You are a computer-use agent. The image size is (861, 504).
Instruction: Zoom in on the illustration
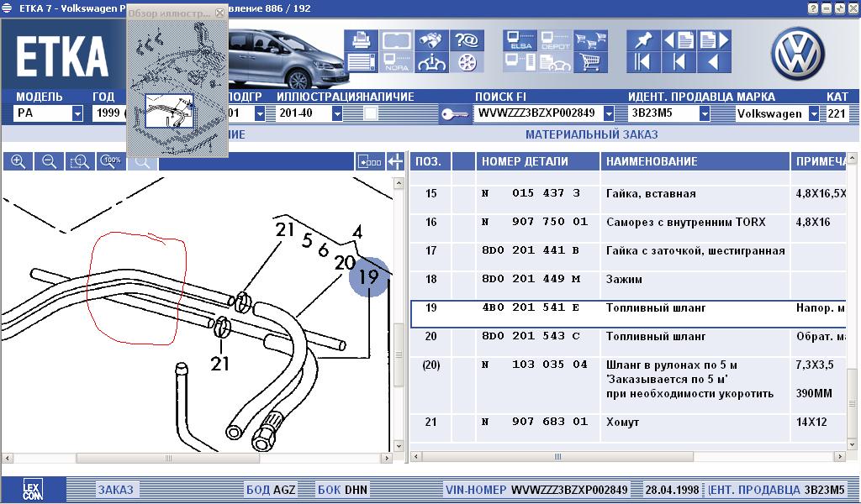(18, 161)
